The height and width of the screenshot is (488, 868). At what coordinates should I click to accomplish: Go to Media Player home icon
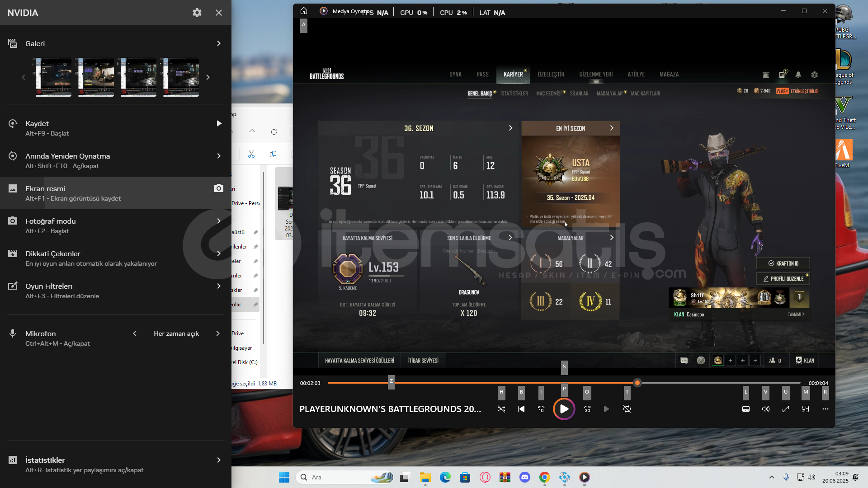point(304,11)
